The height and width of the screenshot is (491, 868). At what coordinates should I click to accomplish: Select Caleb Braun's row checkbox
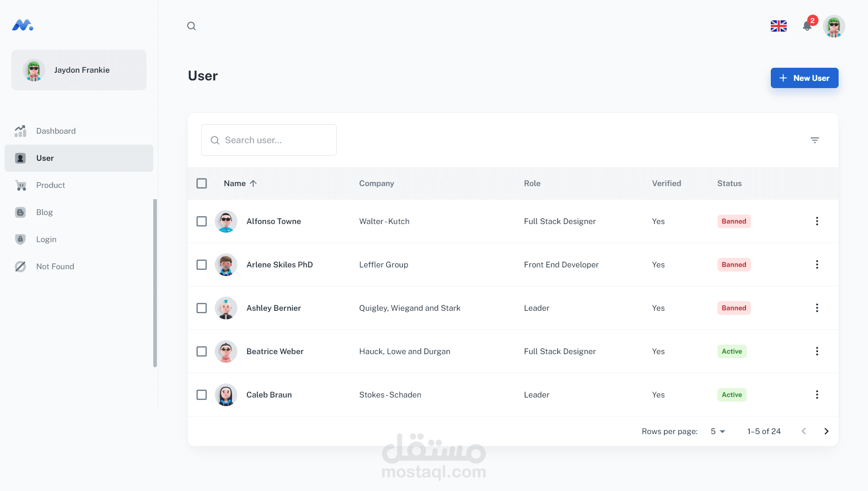(202, 395)
